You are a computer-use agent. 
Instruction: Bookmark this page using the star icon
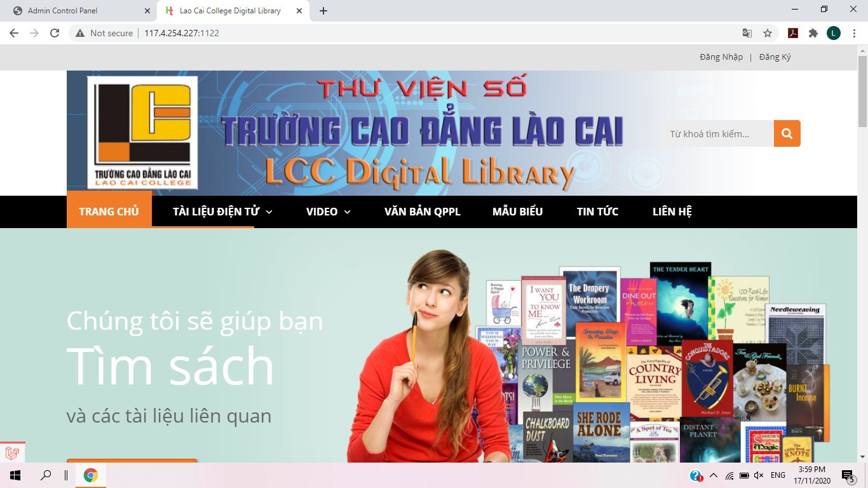(x=768, y=33)
